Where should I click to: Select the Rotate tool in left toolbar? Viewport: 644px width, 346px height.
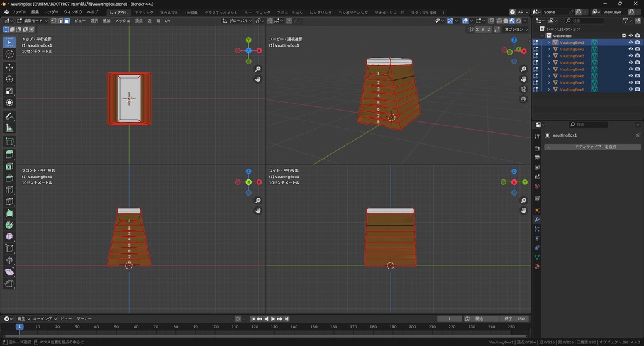point(9,79)
